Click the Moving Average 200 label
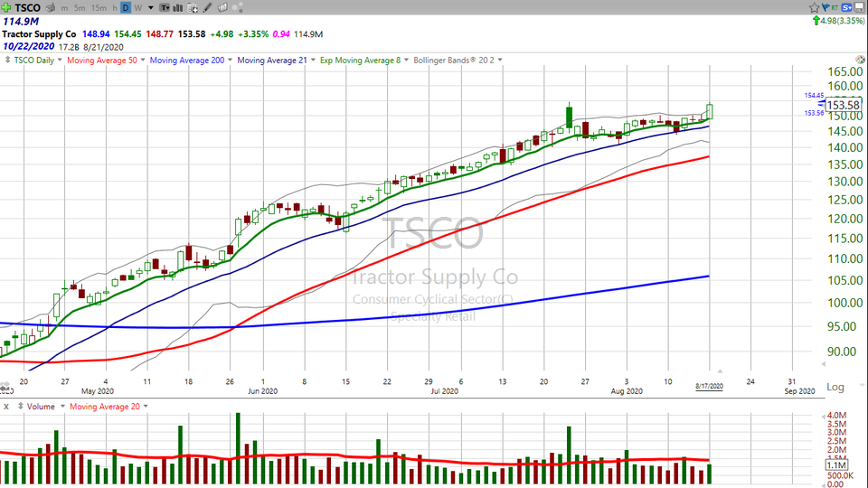The height and width of the screenshot is (488, 868). 187,61
